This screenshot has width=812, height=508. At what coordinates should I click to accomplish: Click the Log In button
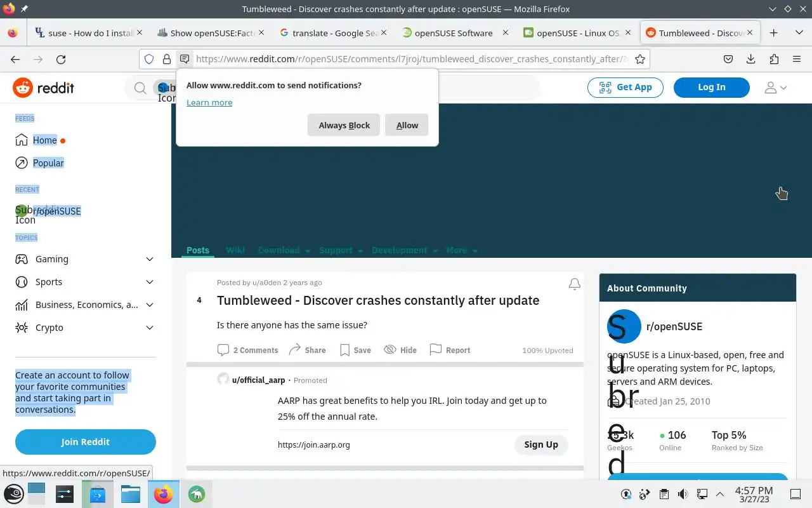click(712, 87)
